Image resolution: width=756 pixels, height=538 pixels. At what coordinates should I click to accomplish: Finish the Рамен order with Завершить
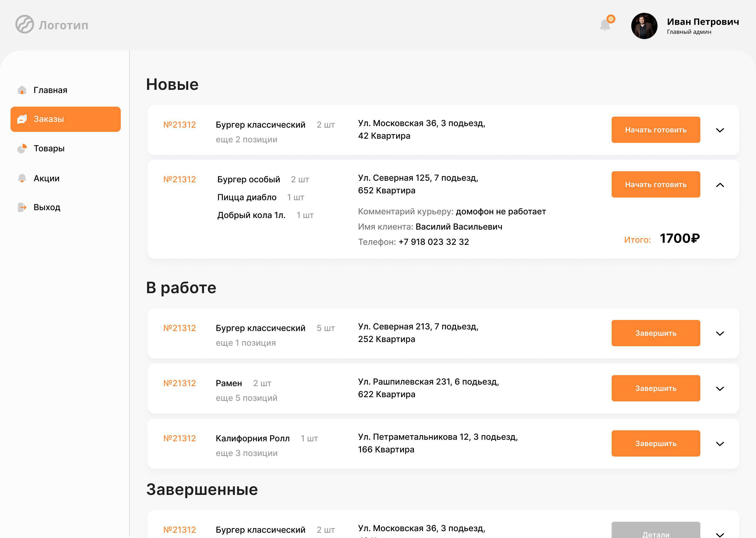coord(655,388)
